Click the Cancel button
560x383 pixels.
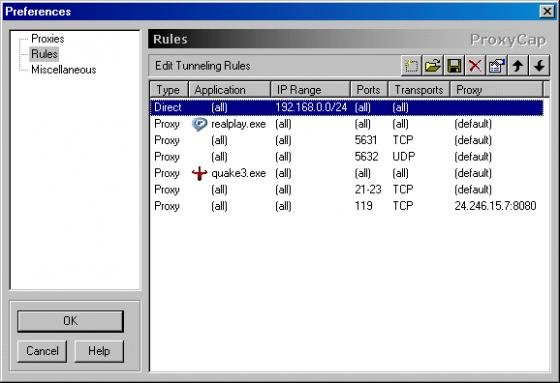point(42,351)
